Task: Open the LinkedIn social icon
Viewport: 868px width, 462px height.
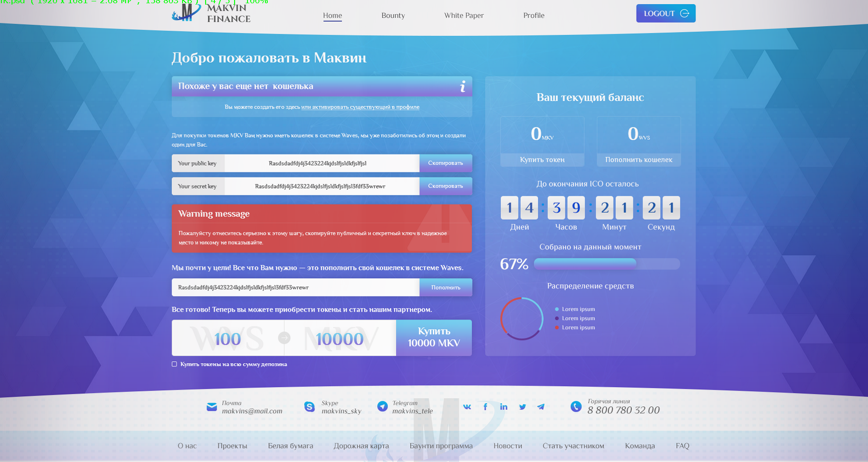Action: (504, 407)
